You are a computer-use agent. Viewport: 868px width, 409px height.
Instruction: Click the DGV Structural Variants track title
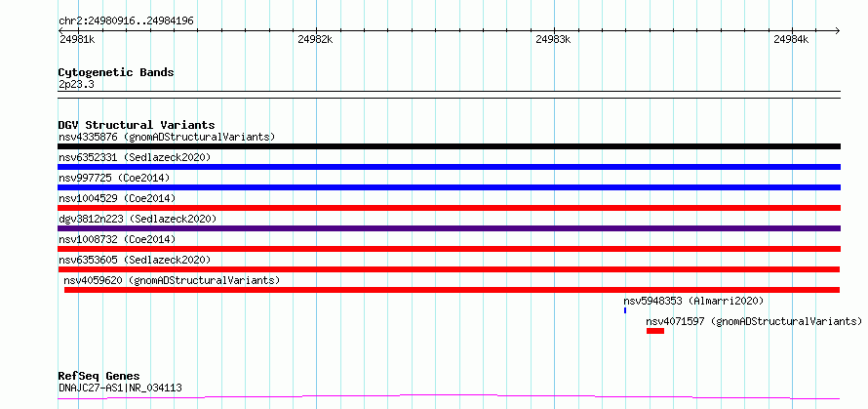point(137,125)
